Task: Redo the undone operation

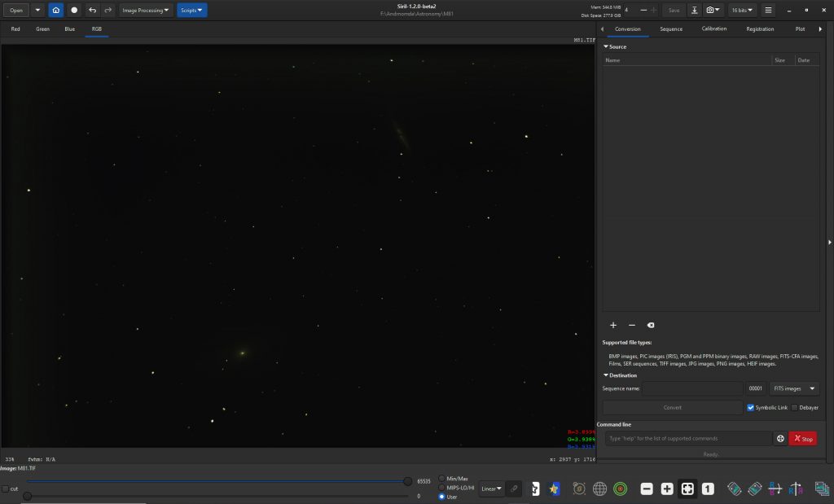Action: click(108, 10)
